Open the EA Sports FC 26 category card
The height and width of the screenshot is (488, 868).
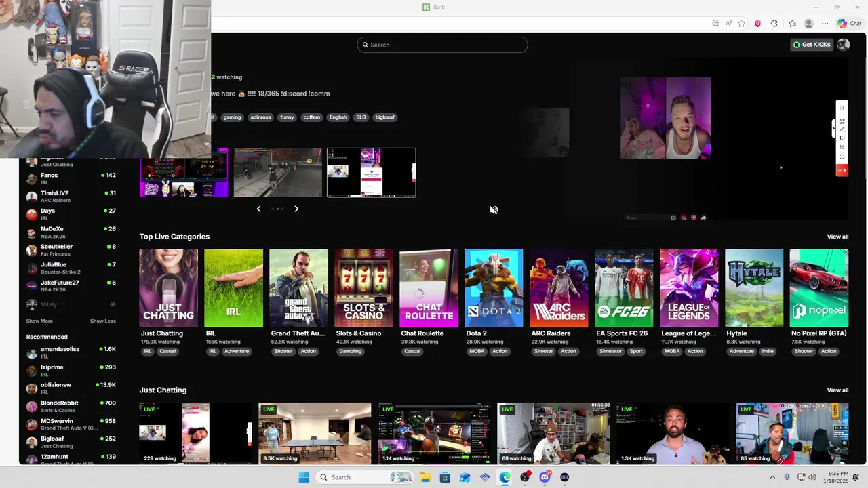coord(624,288)
